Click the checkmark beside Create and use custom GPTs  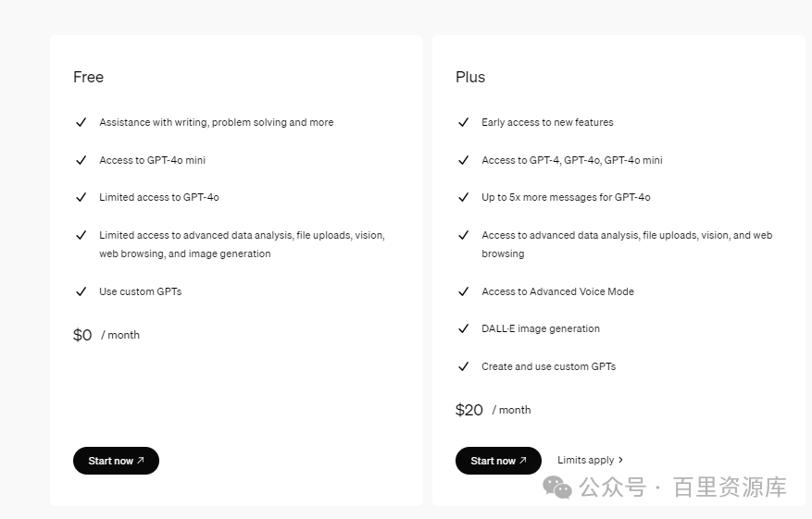(x=464, y=366)
